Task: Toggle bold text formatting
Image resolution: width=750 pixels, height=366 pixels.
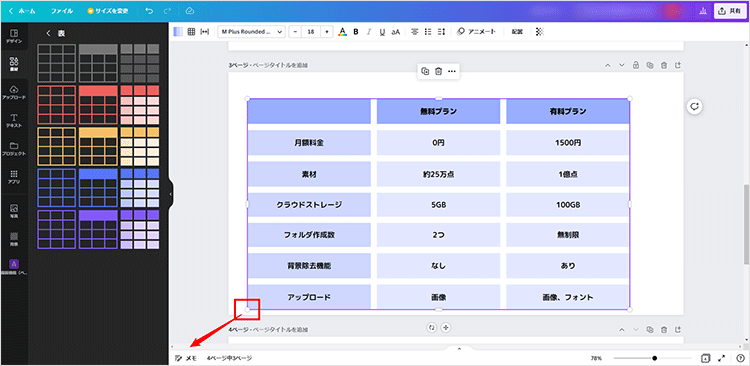Action: pyautogui.click(x=356, y=32)
